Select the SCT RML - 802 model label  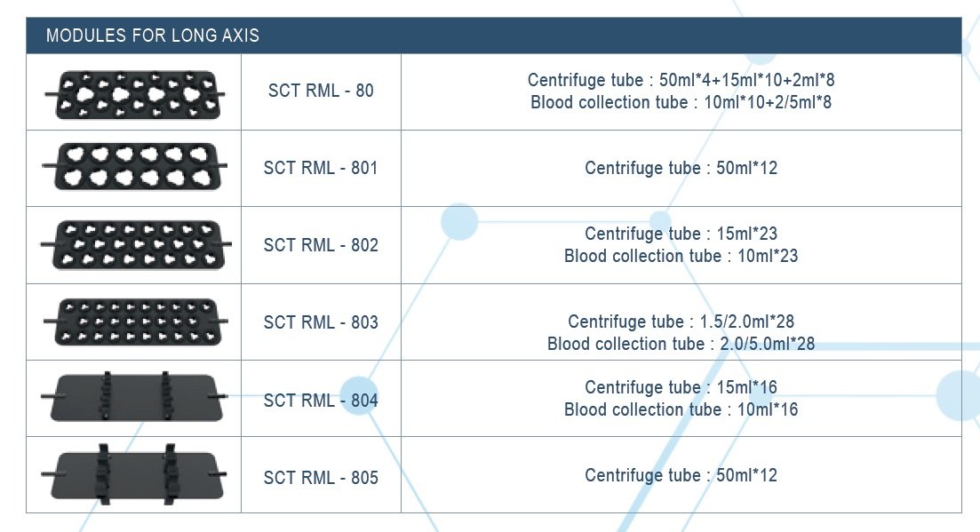click(321, 245)
